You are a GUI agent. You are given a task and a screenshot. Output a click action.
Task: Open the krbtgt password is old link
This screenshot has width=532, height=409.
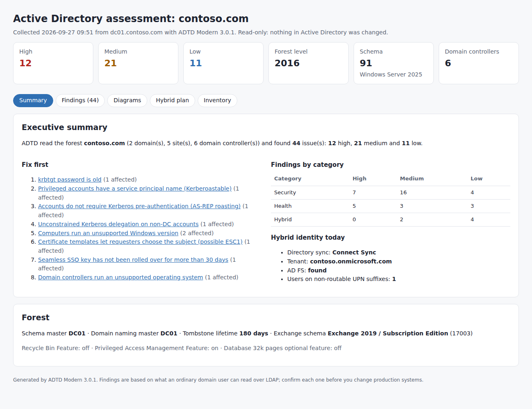(70, 180)
